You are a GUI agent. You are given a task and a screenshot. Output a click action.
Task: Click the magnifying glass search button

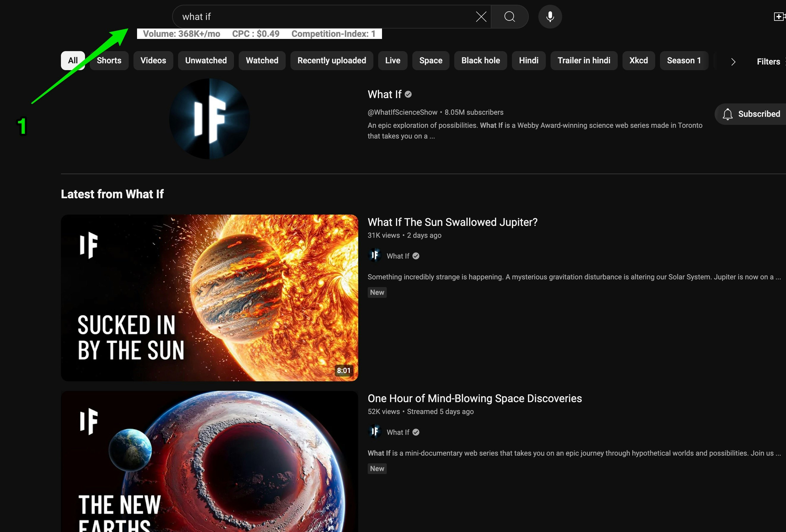[x=510, y=17]
